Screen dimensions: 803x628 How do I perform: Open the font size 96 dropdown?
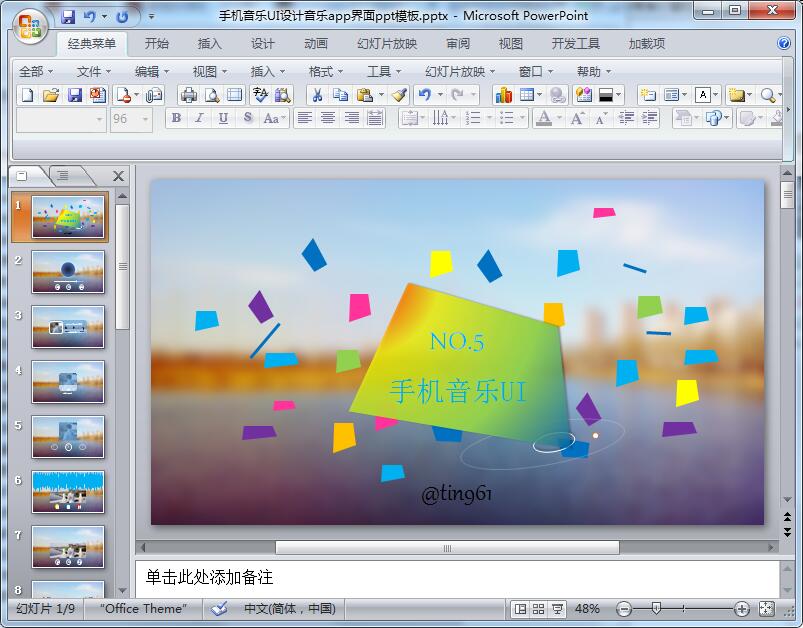(x=145, y=119)
